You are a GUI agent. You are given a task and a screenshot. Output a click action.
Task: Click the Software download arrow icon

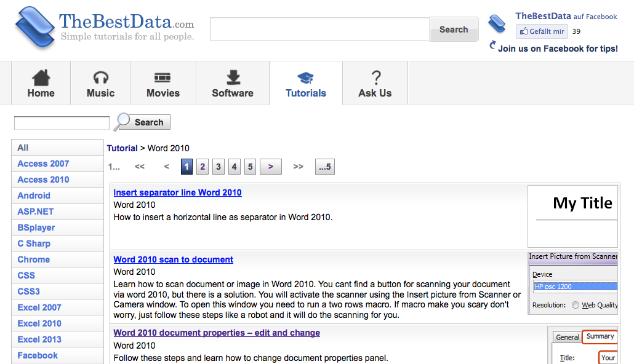coord(233,77)
